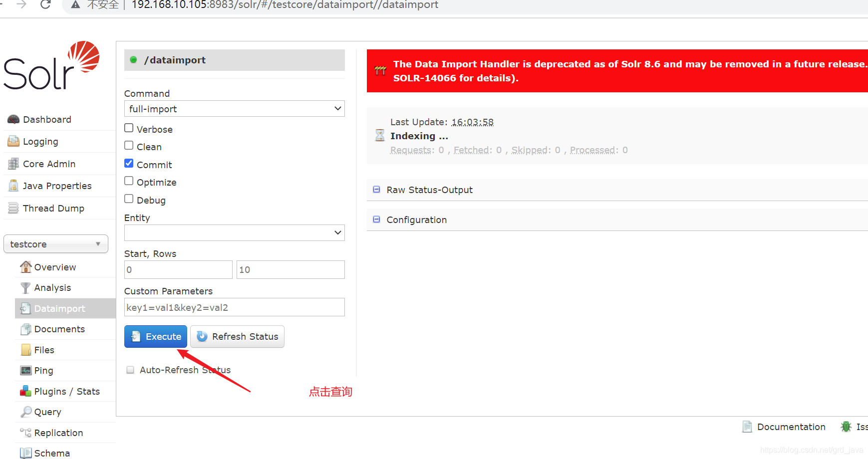Click the /dataimport handler header
Screen dimensions: 868x459
[235, 60]
